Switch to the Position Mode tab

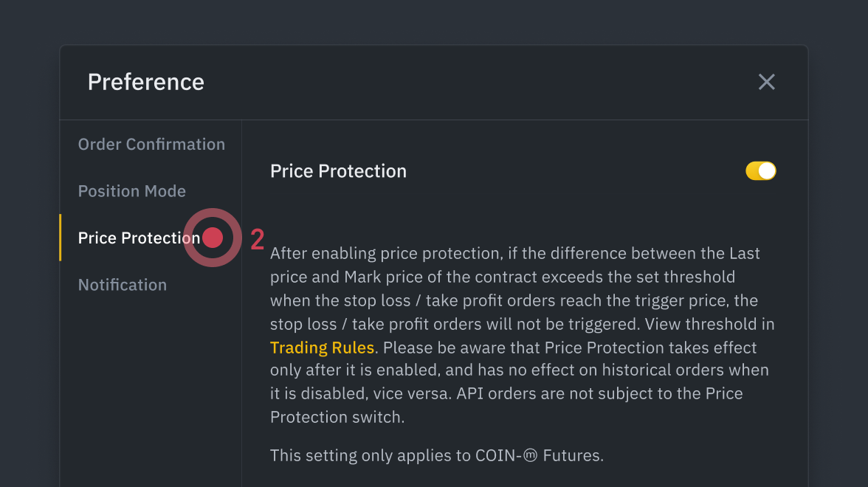132,191
